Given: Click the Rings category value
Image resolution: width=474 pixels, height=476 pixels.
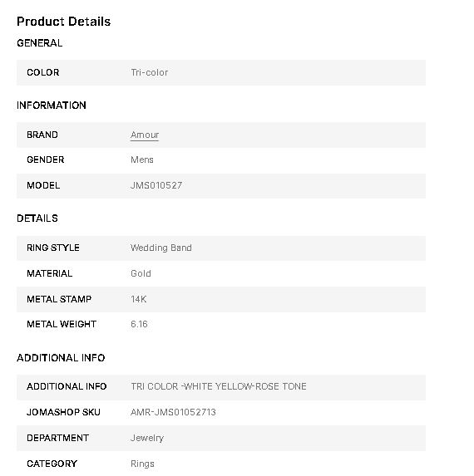Looking at the screenshot, I should pos(142,464).
